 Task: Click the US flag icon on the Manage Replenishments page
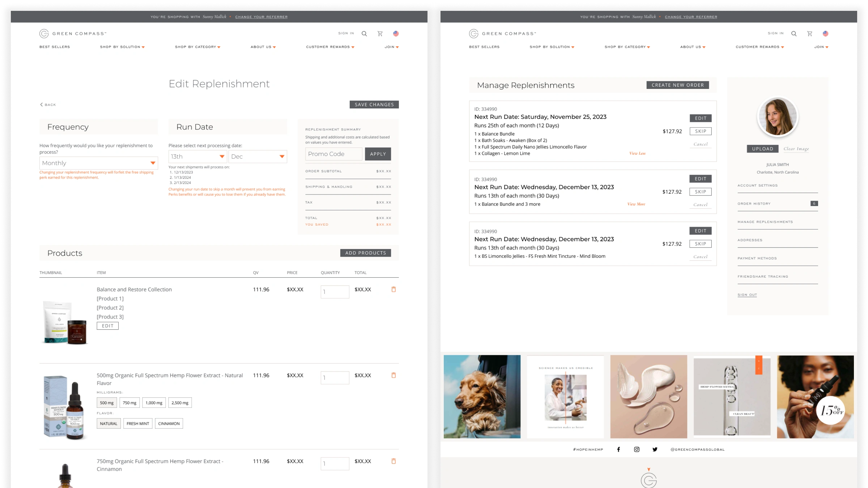[825, 34]
